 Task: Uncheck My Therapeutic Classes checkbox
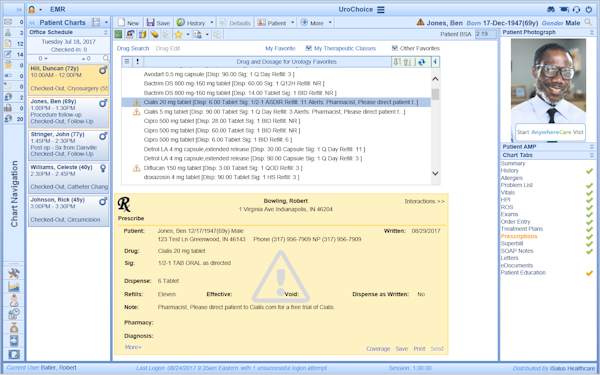309,48
